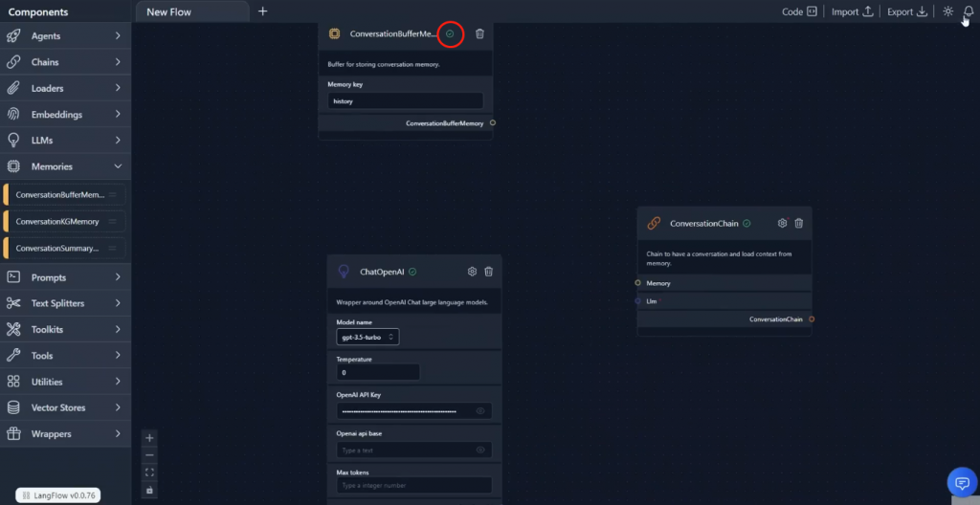The width and height of the screenshot is (980, 505).
Task: Click the LangFlow v0.0.76 version badge
Action: (x=58, y=495)
